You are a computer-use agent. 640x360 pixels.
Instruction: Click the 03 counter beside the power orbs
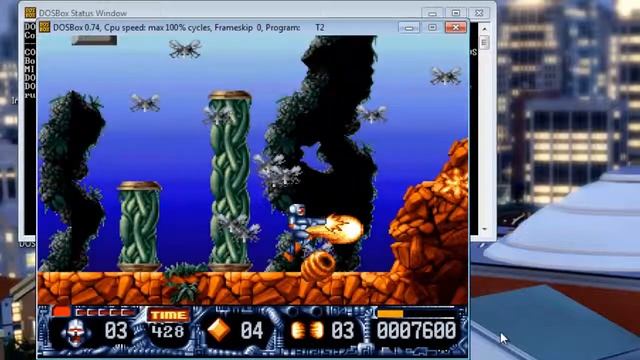(x=342, y=331)
